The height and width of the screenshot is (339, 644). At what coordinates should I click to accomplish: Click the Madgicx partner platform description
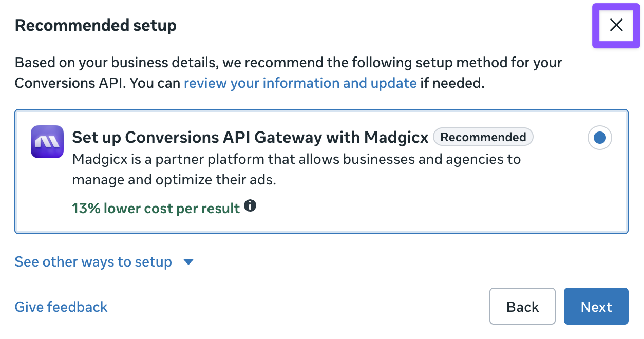click(296, 159)
